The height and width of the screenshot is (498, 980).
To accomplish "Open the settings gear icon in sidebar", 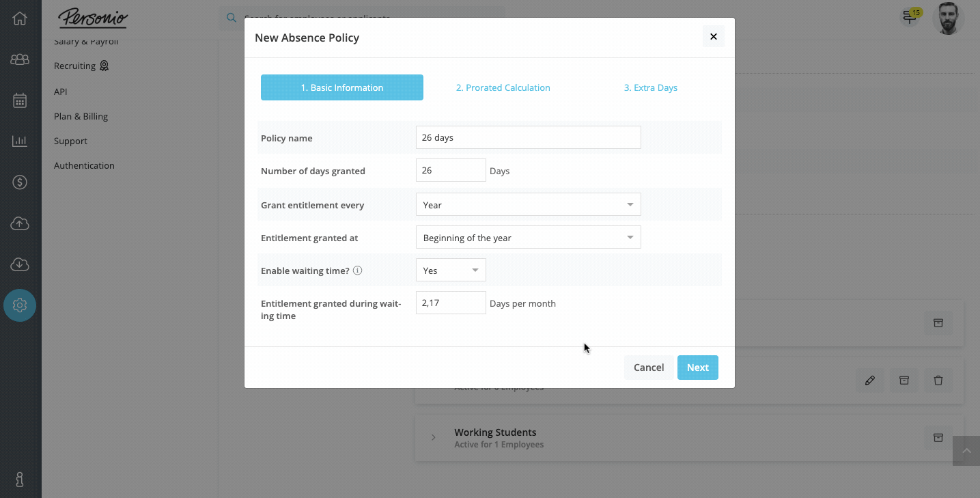I will click(x=20, y=305).
